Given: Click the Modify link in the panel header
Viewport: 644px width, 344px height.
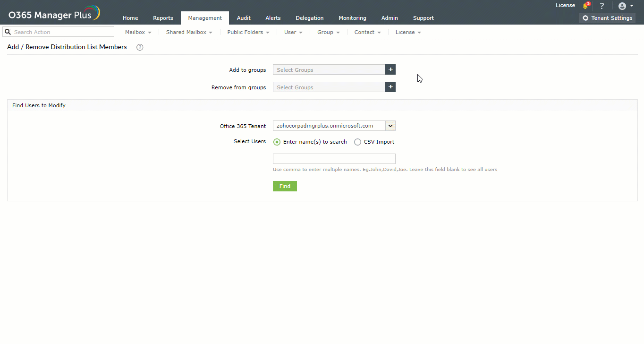Looking at the screenshot, I should [x=57, y=105].
